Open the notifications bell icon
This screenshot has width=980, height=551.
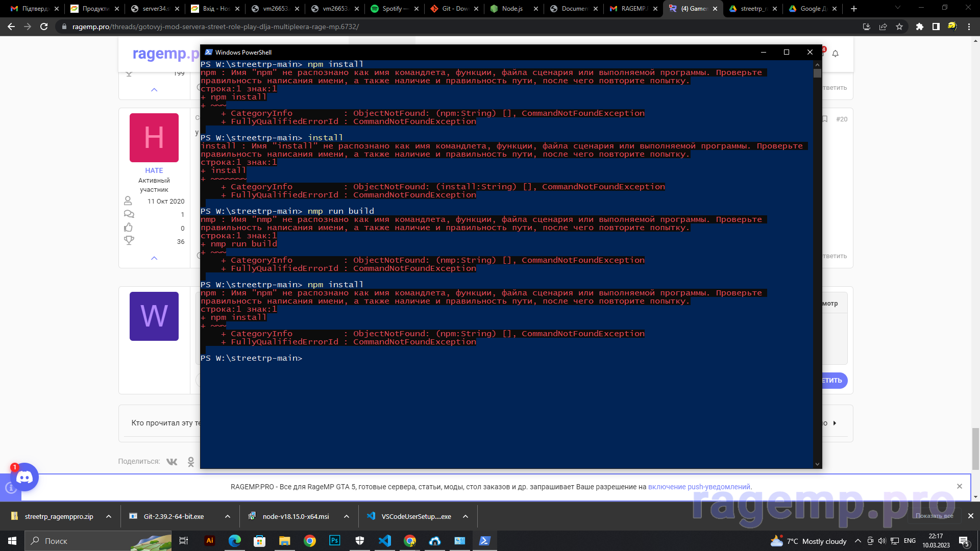coord(836,54)
